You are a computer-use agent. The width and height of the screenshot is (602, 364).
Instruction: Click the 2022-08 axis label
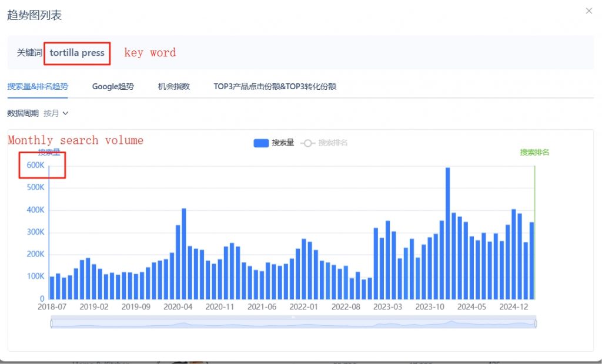(346, 307)
